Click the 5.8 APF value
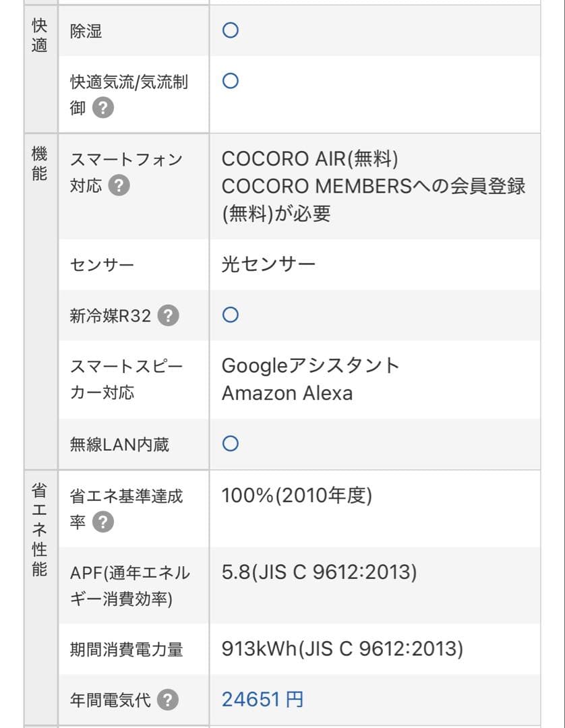Screen dimensions: 565x728 (x=319, y=572)
